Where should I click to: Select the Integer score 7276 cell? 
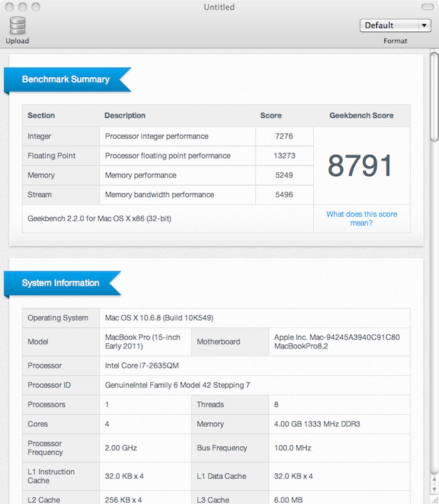(283, 136)
